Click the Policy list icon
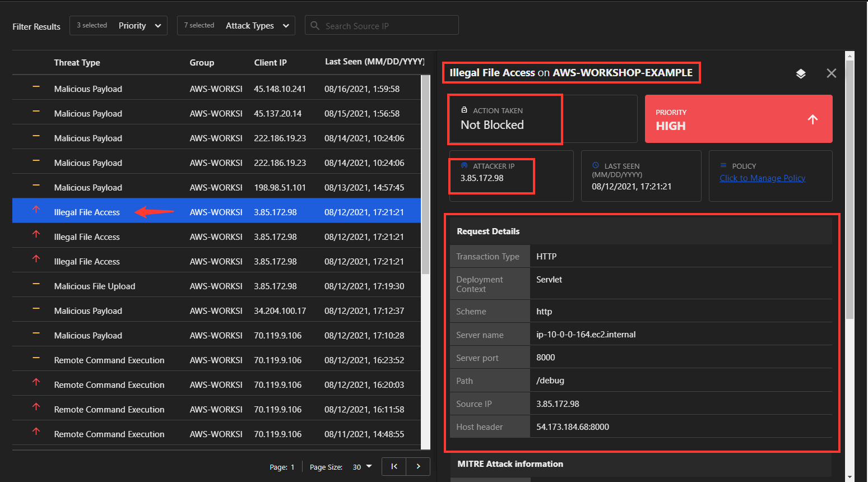Screen dimensions: 868x482 (x=723, y=165)
